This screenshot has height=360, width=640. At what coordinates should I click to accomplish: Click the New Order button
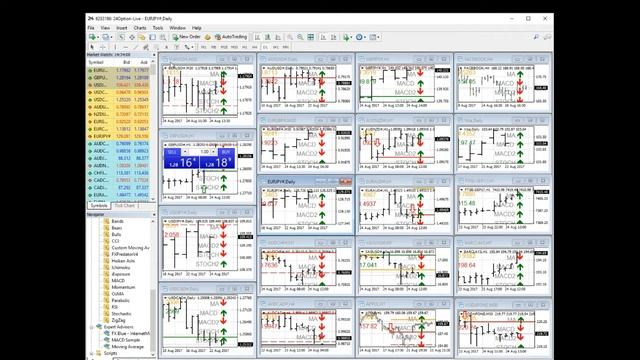pos(187,37)
